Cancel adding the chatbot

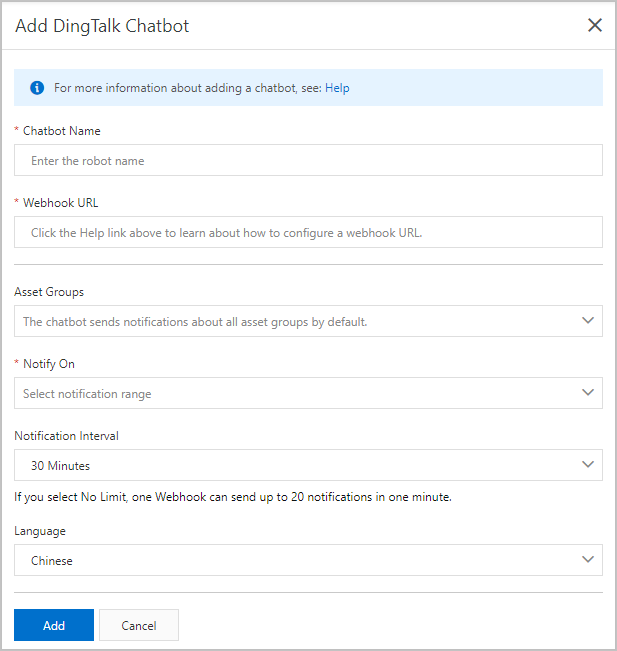[x=139, y=625]
